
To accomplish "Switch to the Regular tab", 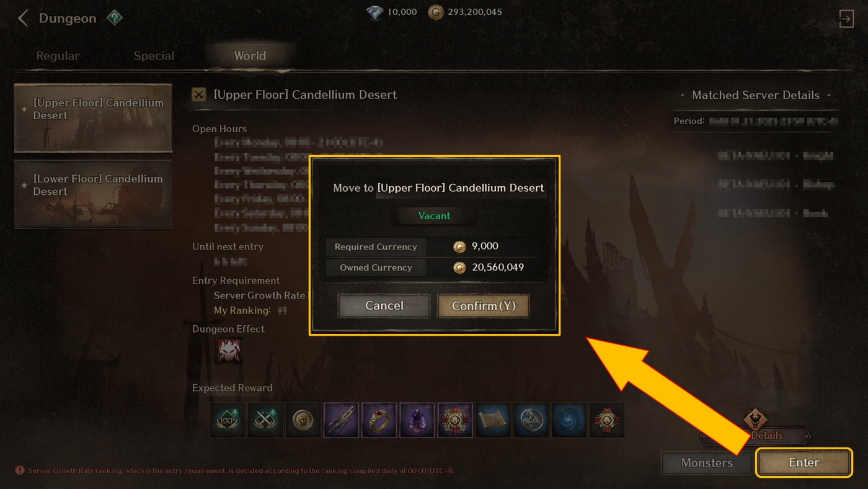I will 58,56.
